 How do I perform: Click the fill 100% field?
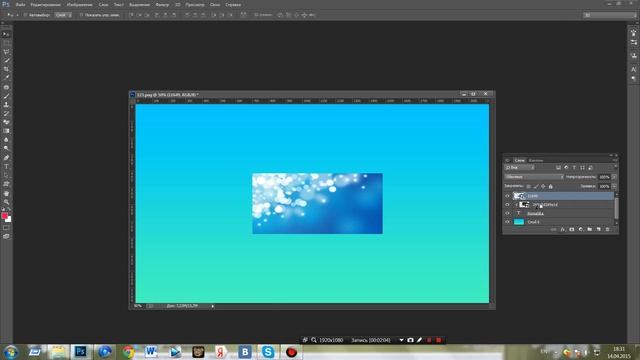click(604, 187)
